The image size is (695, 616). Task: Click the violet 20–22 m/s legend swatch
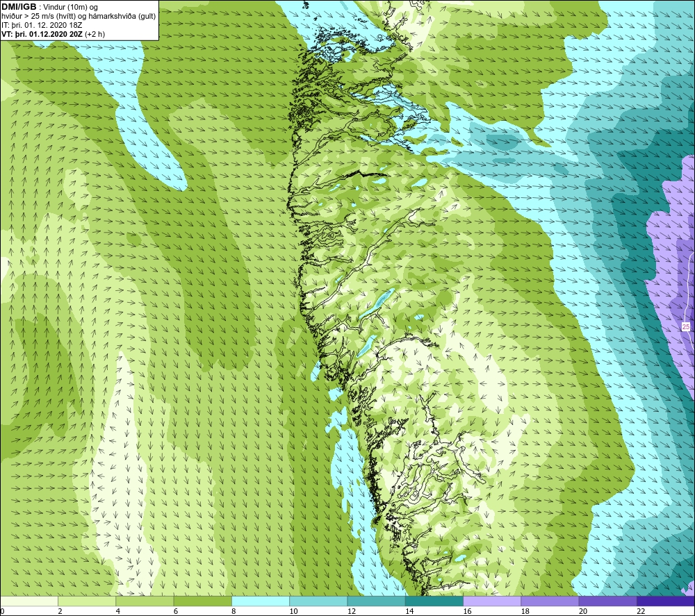coord(607,601)
